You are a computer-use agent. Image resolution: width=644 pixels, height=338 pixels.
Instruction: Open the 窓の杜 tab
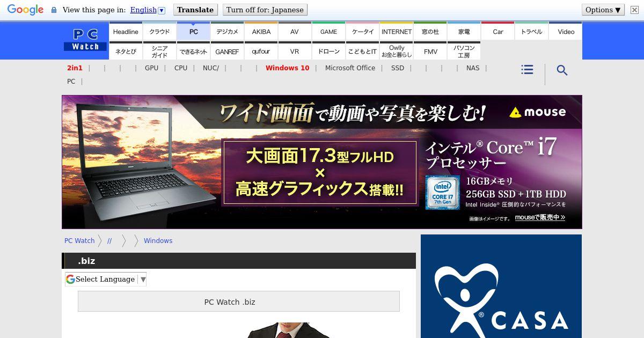(430, 31)
